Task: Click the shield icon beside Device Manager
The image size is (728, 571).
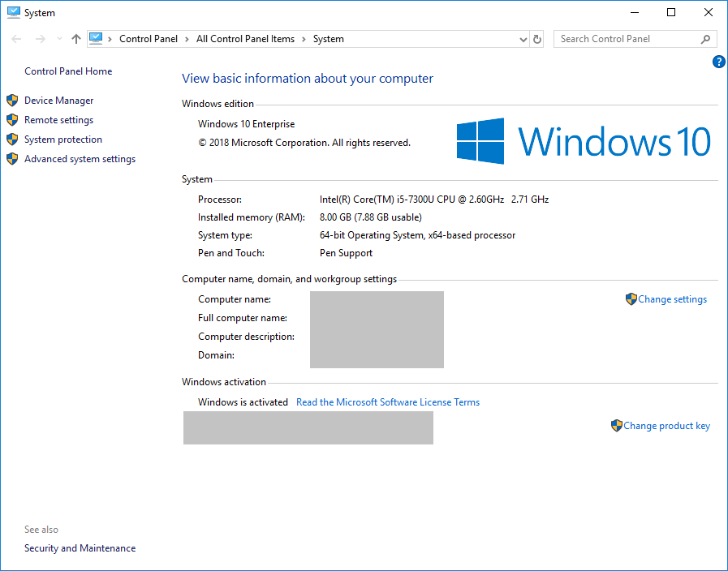Action: 12,101
